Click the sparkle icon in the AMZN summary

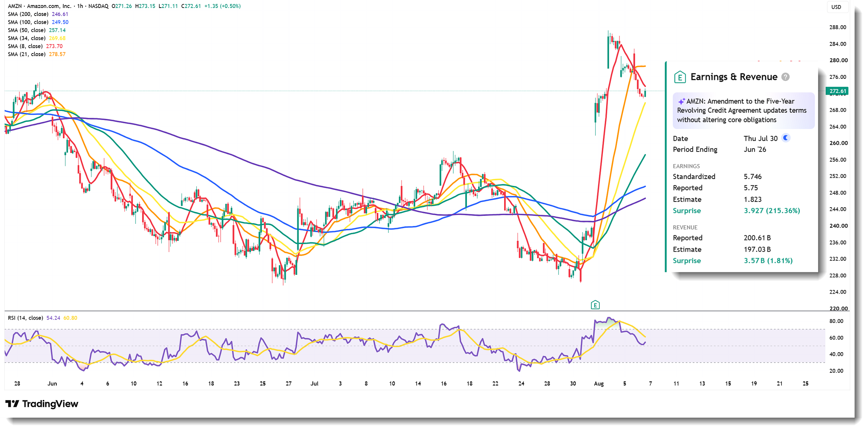(x=681, y=102)
